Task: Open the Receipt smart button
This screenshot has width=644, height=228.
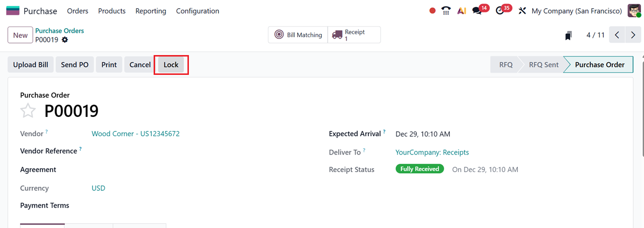Action: (x=354, y=35)
